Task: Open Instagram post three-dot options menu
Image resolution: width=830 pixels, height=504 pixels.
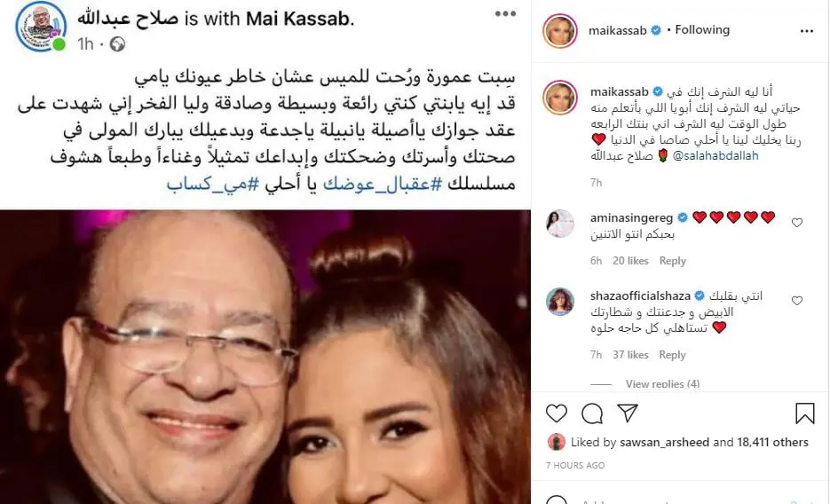Action: pos(807,31)
